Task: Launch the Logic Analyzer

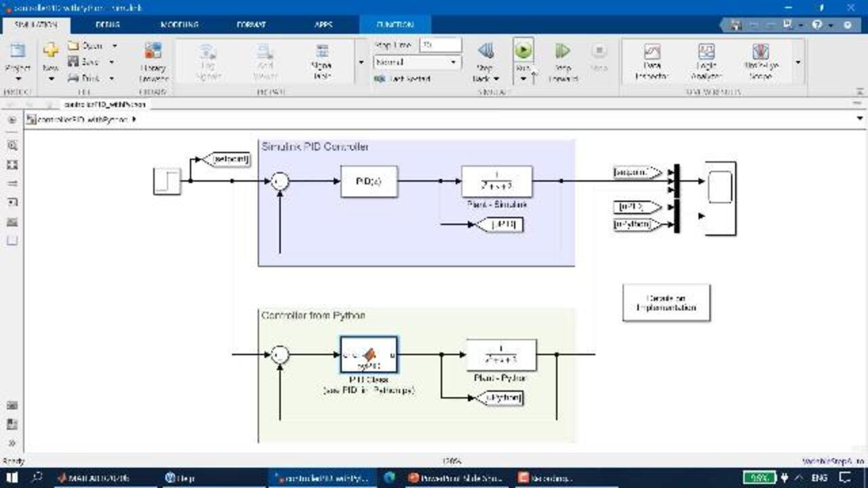Action: click(x=706, y=59)
